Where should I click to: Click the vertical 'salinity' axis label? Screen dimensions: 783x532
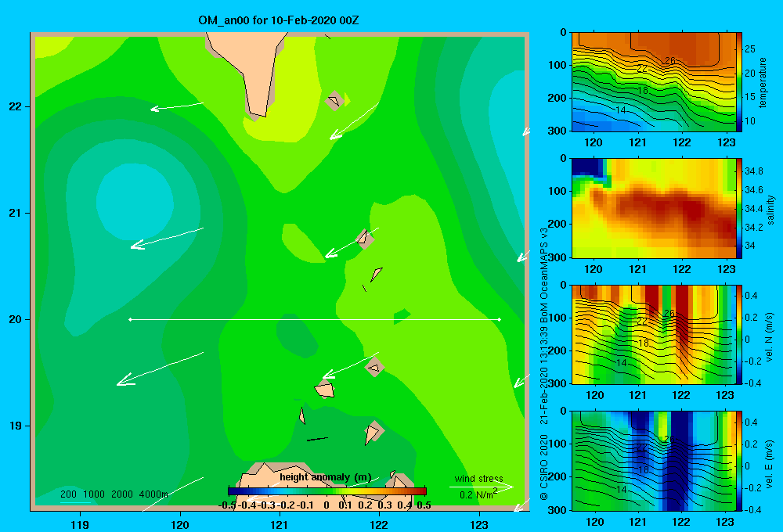click(770, 210)
